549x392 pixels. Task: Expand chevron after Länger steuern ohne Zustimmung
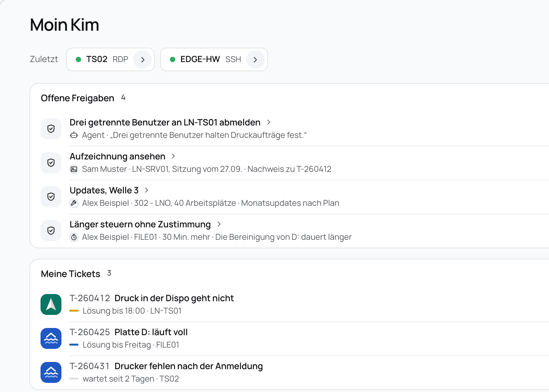(219, 224)
